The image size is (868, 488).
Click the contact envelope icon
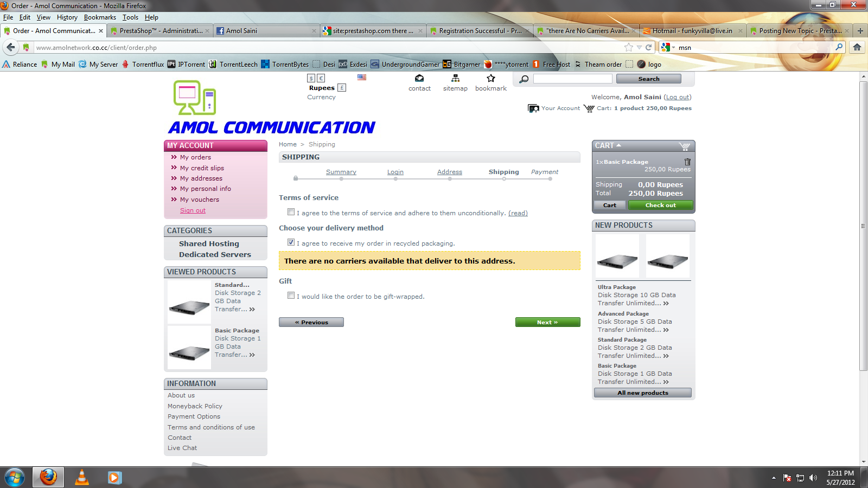(419, 79)
